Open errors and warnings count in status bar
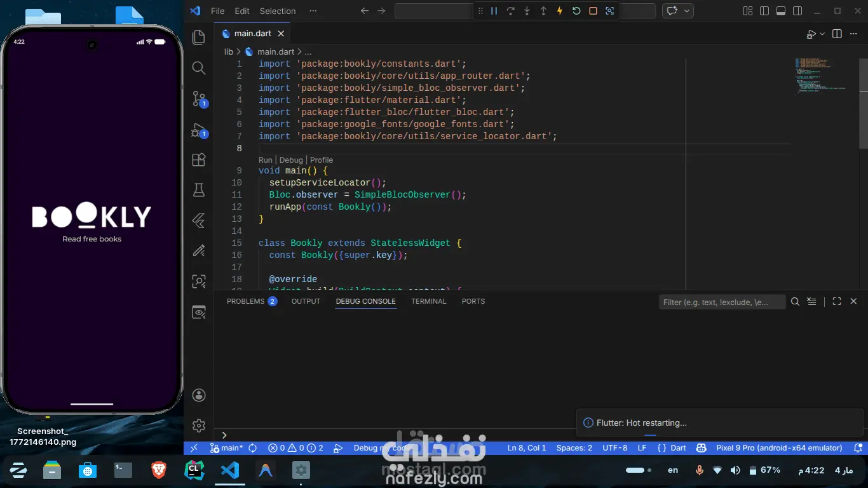The height and width of the screenshot is (488, 868). point(295,448)
